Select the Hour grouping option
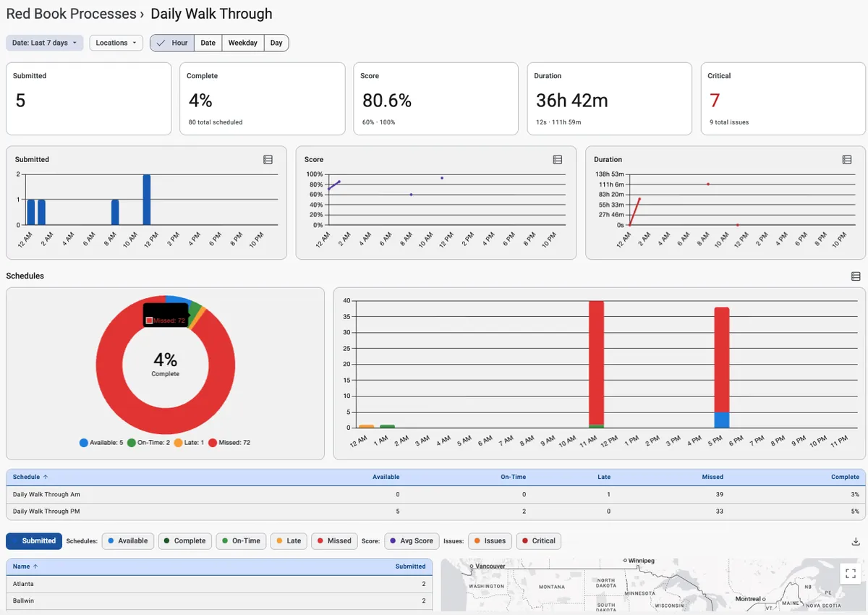 click(x=172, y=43)
